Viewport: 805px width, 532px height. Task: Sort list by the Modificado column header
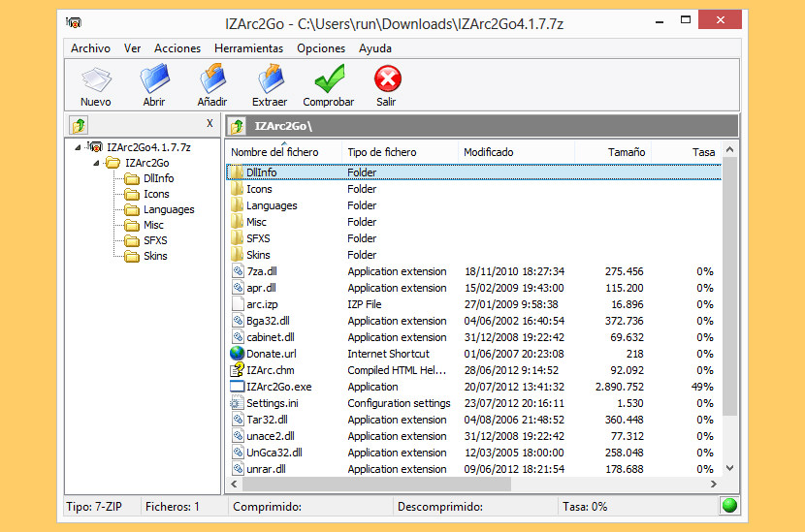tap(489, 152)
